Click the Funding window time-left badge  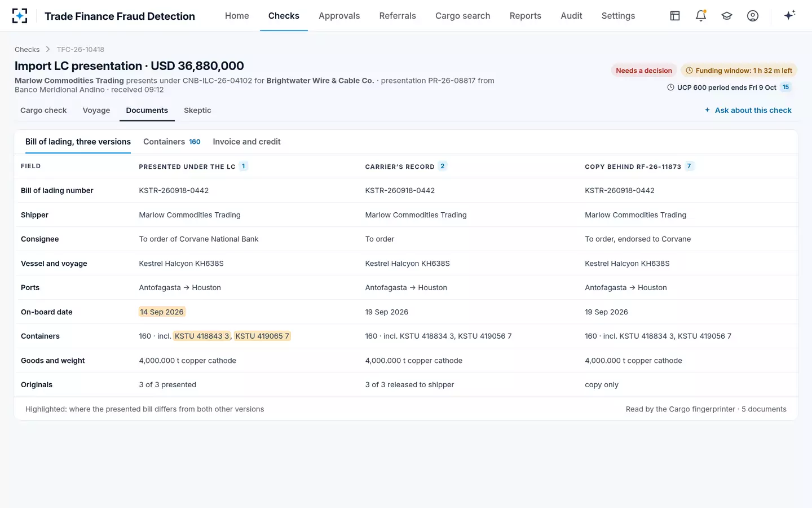[x=739, y=71]
